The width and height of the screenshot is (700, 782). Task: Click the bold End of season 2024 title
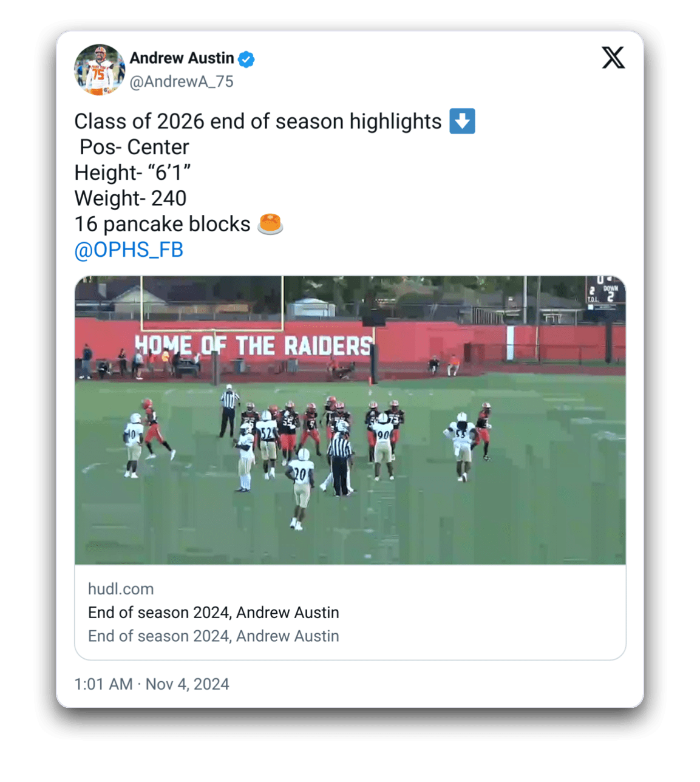tap(214, 613)
